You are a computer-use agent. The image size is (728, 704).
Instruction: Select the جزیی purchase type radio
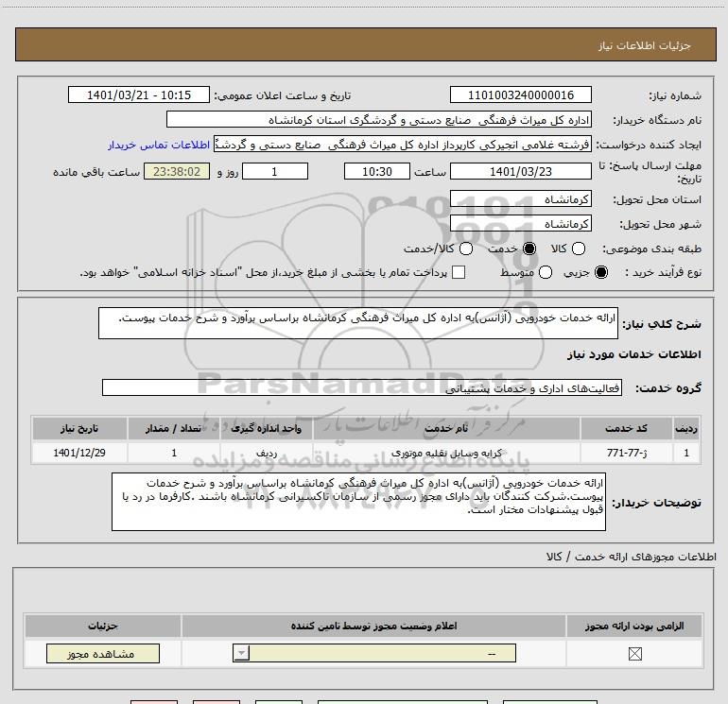[x=600, y=272]
